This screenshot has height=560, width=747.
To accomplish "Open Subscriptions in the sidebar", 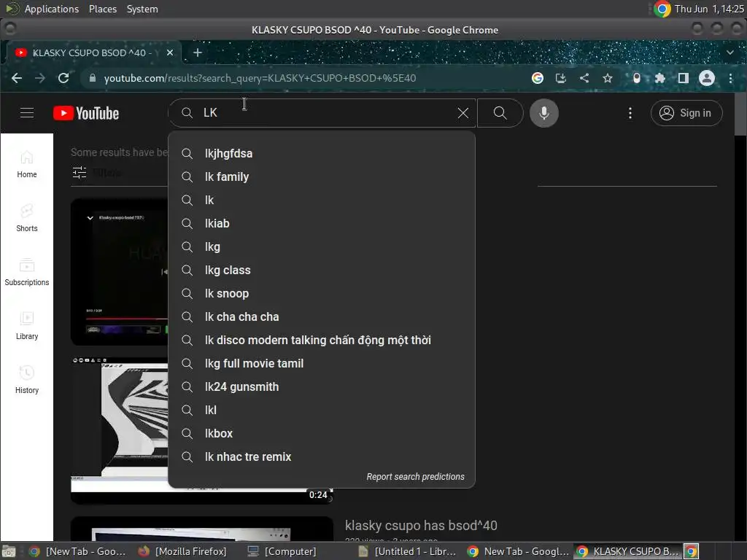I will point(27,272).
